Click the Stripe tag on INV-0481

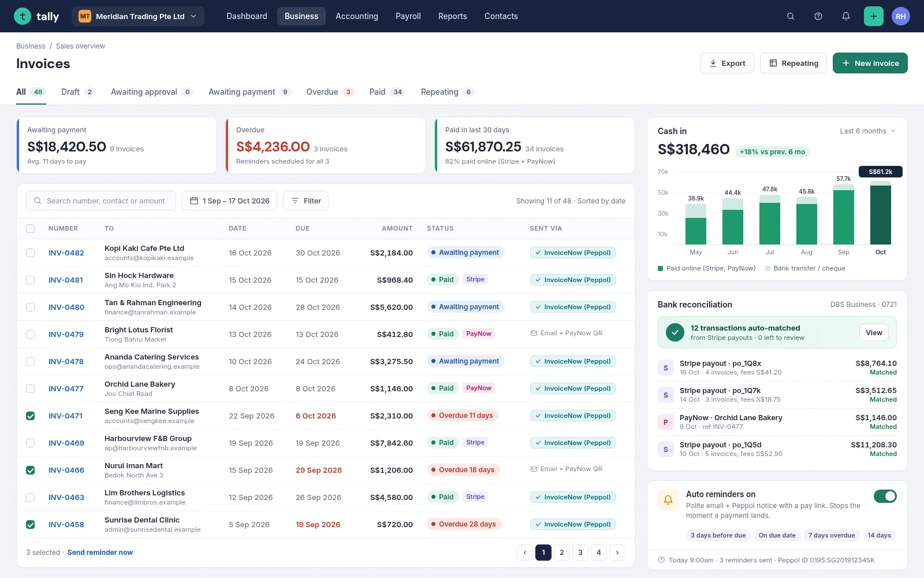475,279
